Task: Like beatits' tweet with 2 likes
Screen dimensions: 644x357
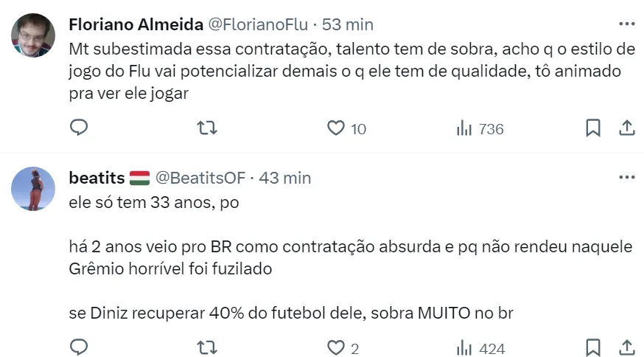Action: coord(336,347)
